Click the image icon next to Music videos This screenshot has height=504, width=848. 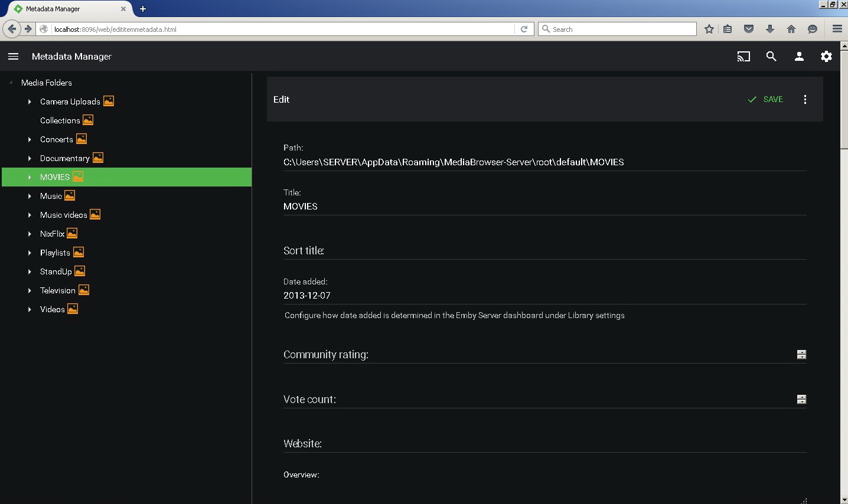(x=95, y=215)
